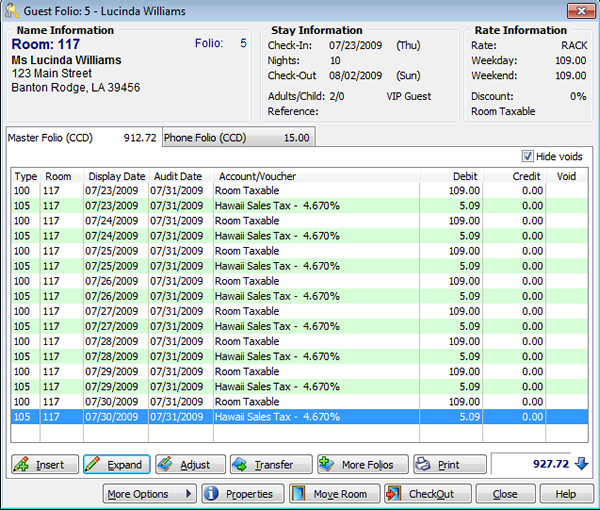Open the Adjust function
Screen dimensions: 600x510
(x=187, y=465)
